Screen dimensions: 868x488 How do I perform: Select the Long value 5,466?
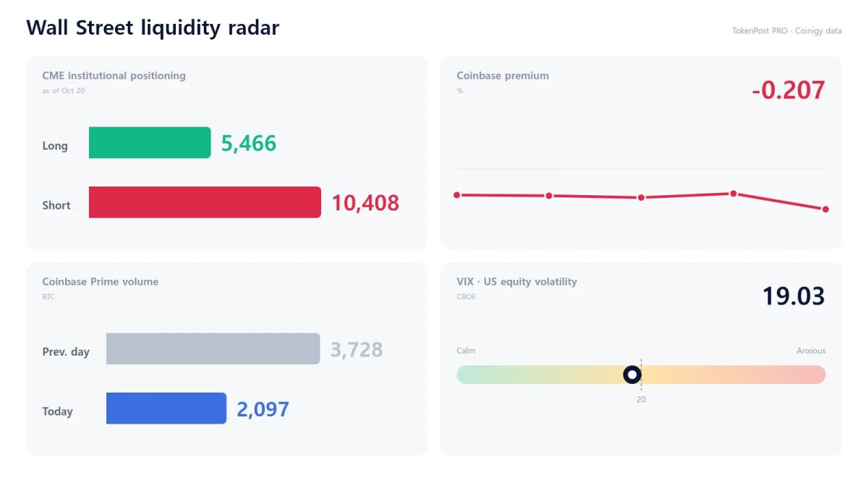tap(249, 143)
